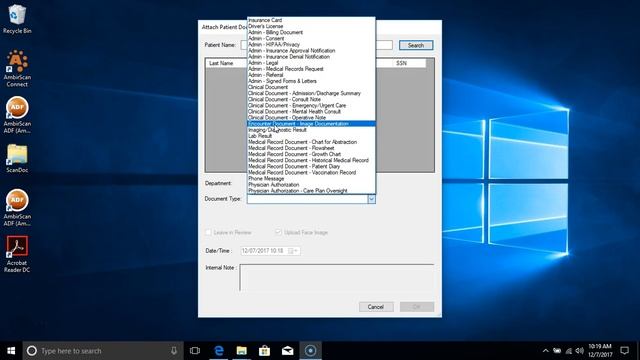
Task: Open AmbirScan Connect desktop shortcut
Action: click(17, 68)
